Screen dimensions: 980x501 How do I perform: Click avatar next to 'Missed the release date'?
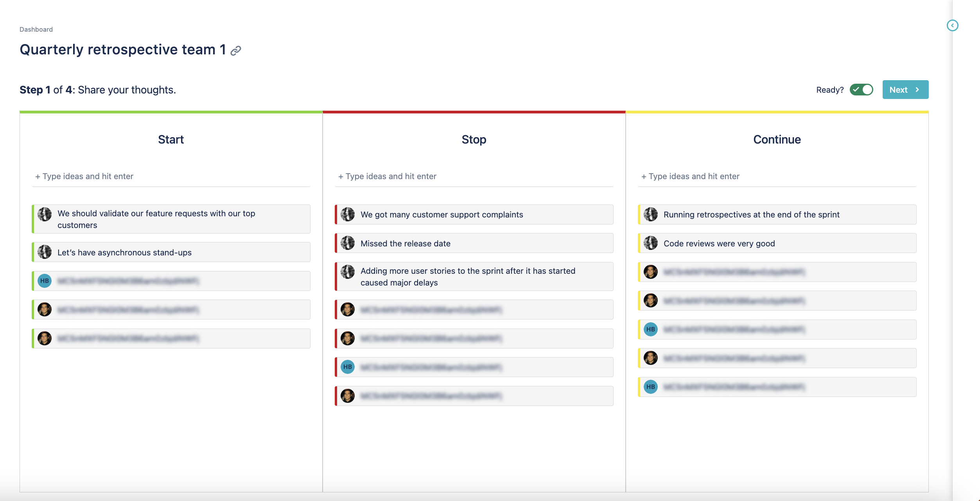[x=348, y=243]
